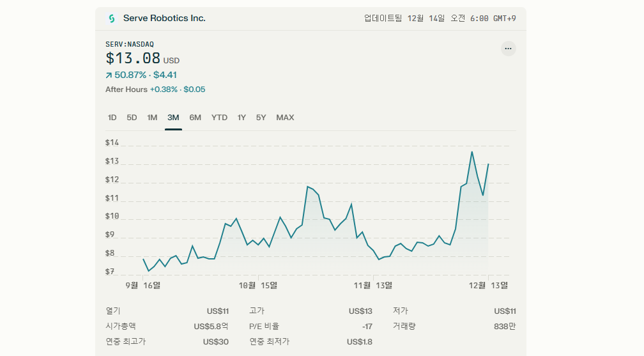Click the SERV:NASDAQ ticker label
Image resolution: width=644 pixels, height=356 pixels.
[x=129, y=44]
